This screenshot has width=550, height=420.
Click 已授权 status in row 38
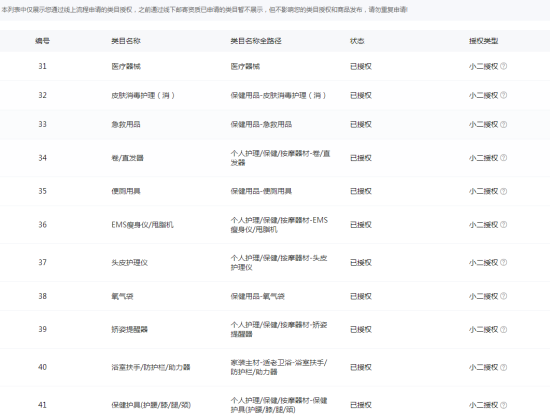pos(361,296)
